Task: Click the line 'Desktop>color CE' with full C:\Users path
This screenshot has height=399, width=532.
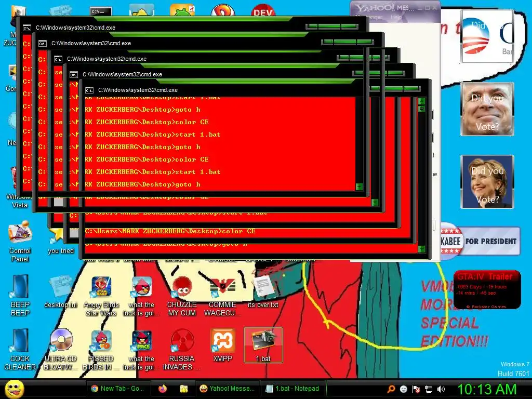Action: pyautogui.click(x=170, y=231)
